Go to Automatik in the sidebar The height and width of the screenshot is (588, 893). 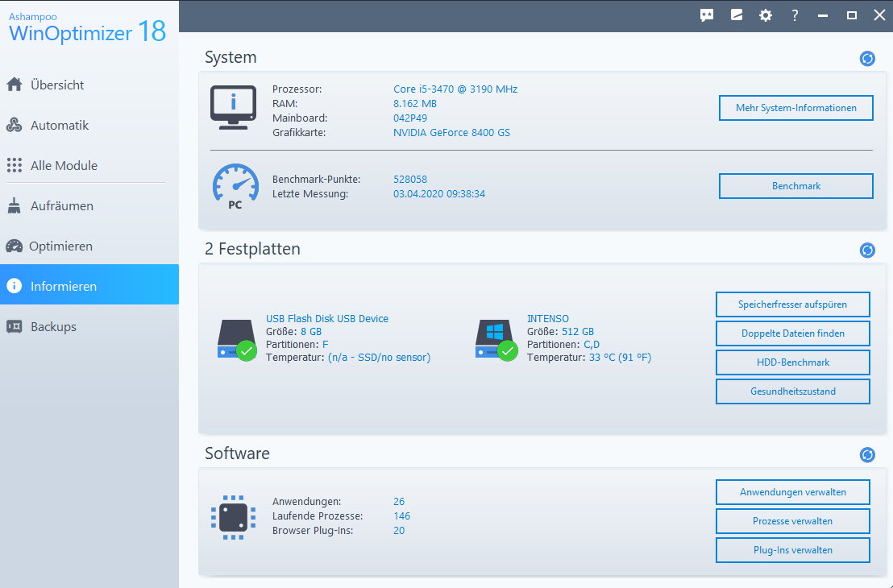[59, 125]
